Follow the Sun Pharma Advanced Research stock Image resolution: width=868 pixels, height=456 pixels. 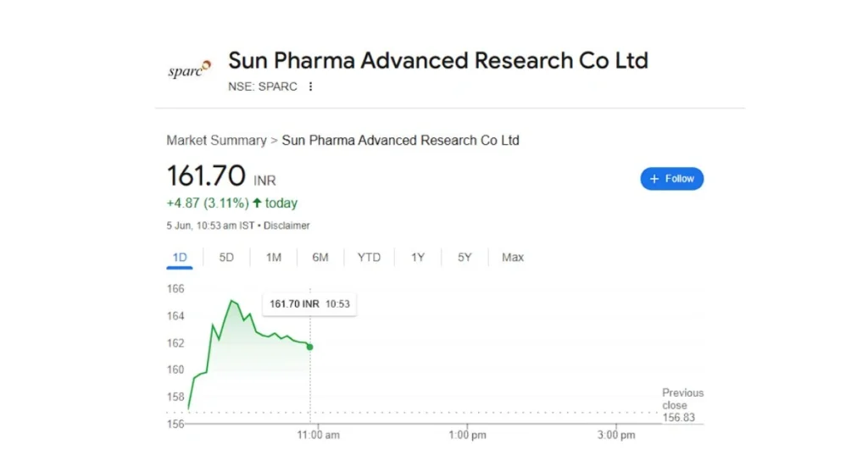tap(671, 179)
